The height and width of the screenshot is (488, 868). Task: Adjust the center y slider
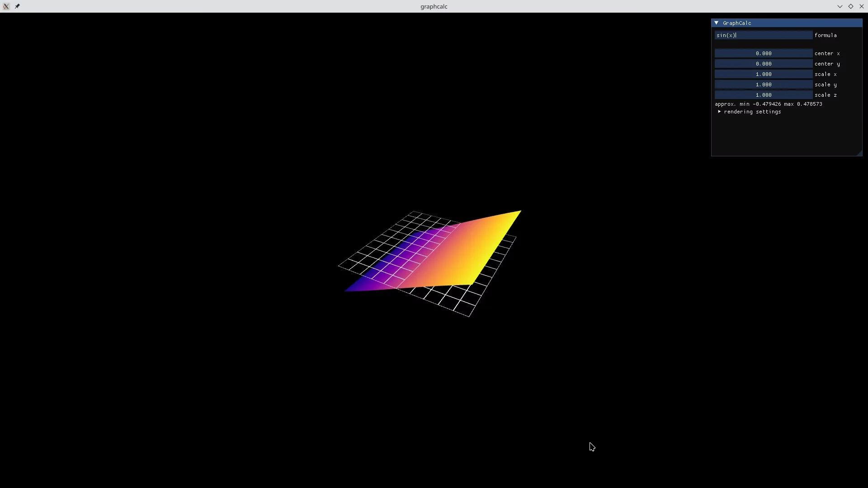tap(764, 64)
